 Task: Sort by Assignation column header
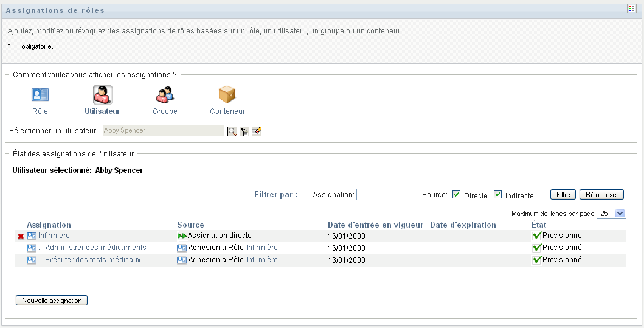pos(49,225)
